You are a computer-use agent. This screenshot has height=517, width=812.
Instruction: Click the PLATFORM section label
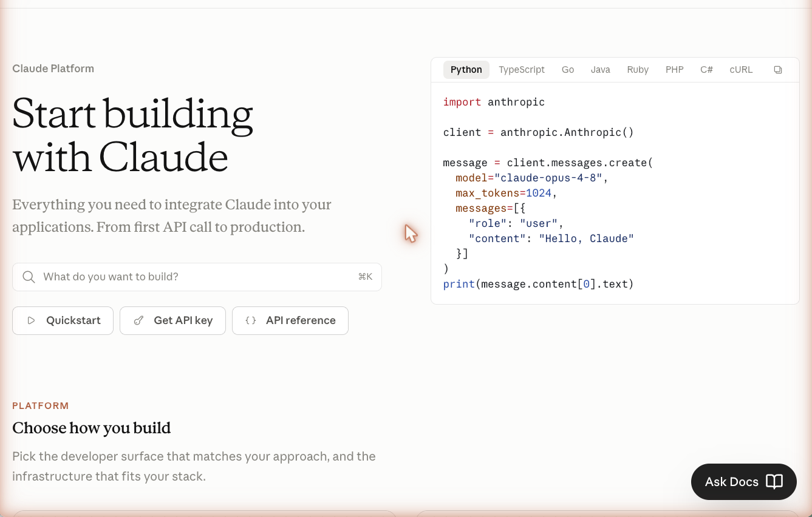coord(41,405)
